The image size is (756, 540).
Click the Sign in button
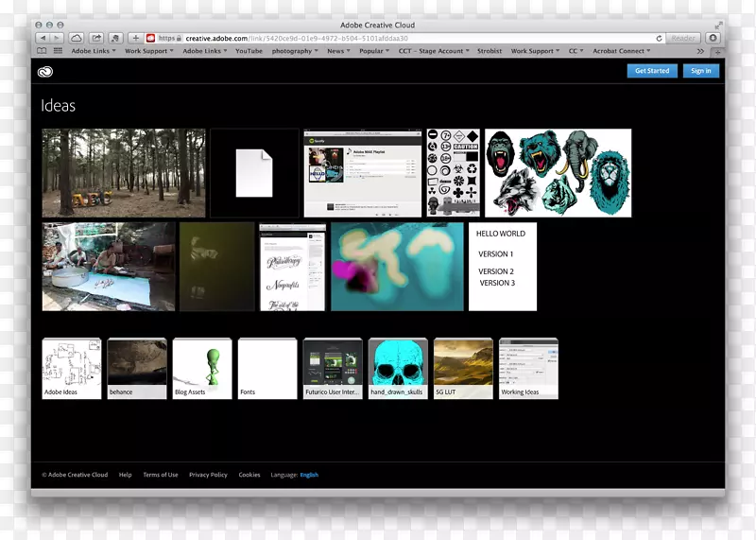[700, 71]
